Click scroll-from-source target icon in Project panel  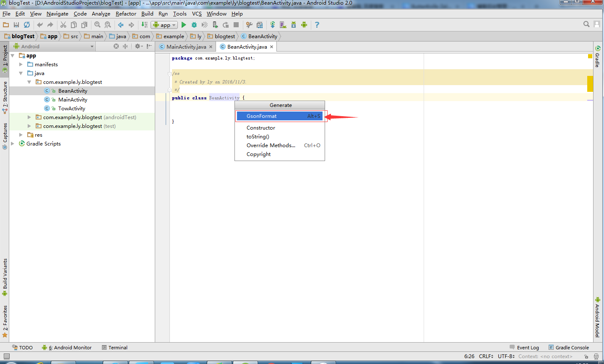pyautogui.click(x=116, y=46)
